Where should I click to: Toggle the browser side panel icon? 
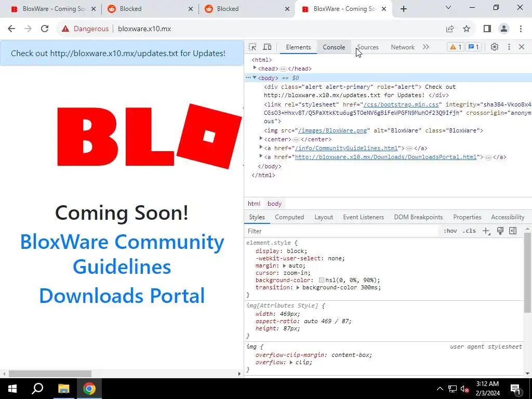coord(487,29)
